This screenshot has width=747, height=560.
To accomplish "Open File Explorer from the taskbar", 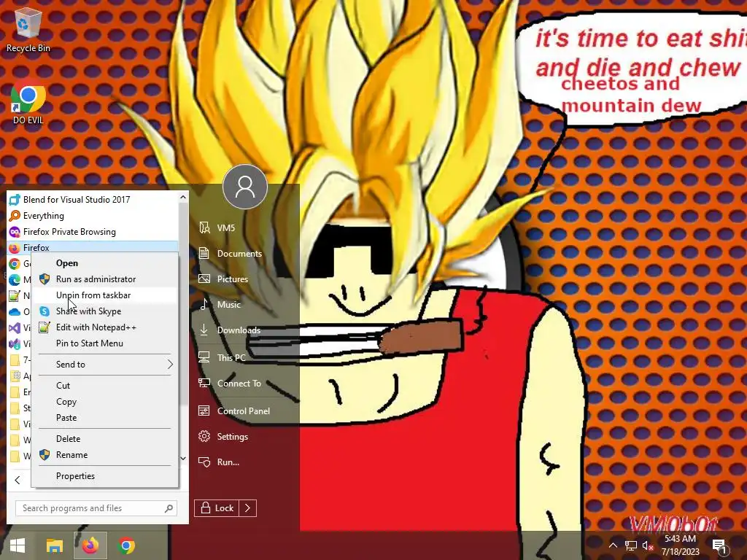I will pyautogui.click(x=54, y=545).
